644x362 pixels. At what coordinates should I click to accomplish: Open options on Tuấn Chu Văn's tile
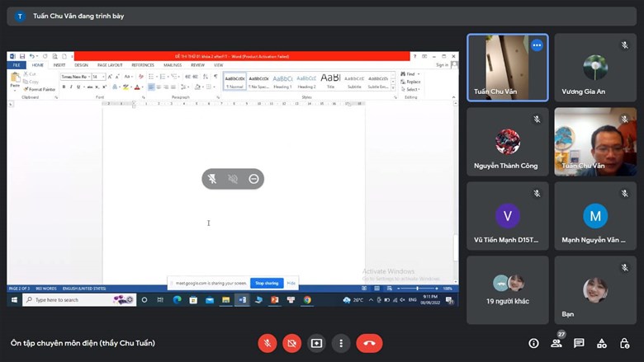coord(537,45)
